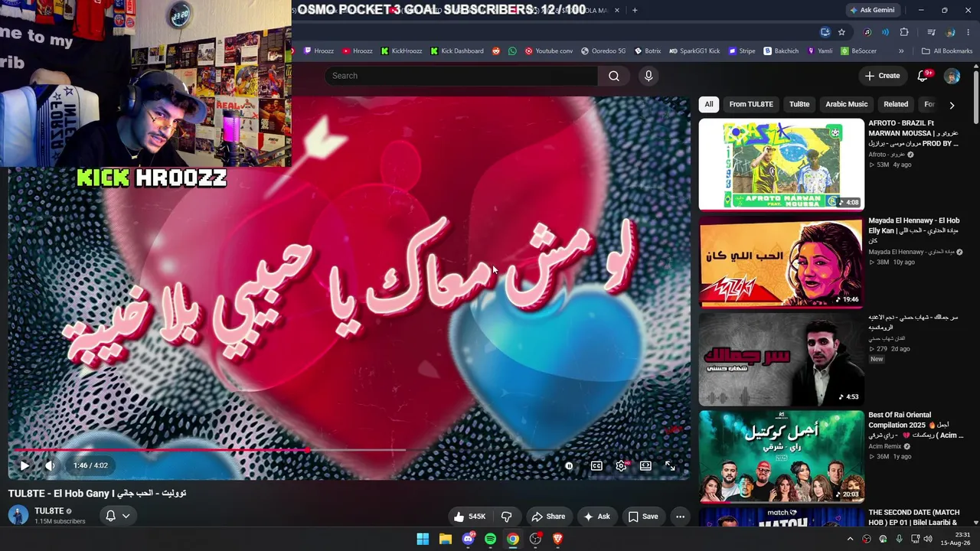This screenshot has width=980, height=551.
Task: Open AFROTO - BRAZIL video thumbnail
Action: coord(781,164)
